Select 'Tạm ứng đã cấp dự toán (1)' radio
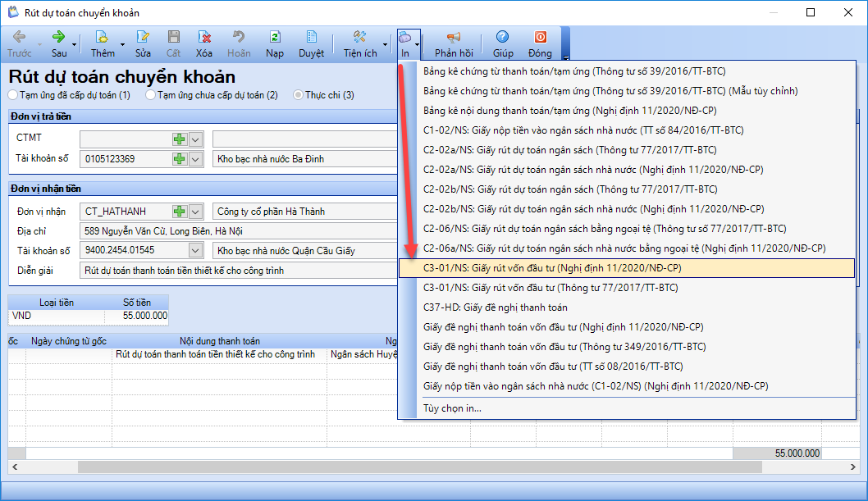The image size is (868, 501). pyautogui.click(x=13, y=95)
